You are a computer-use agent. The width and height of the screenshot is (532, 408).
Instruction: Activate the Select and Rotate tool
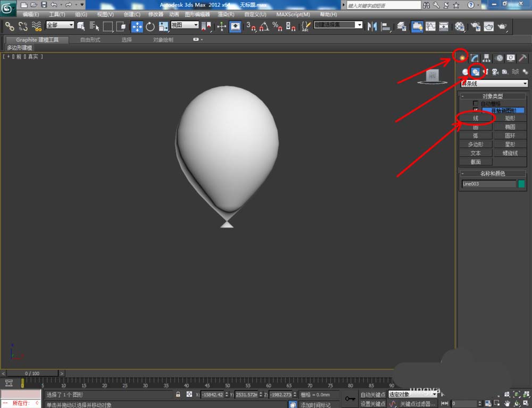point(151,26)
